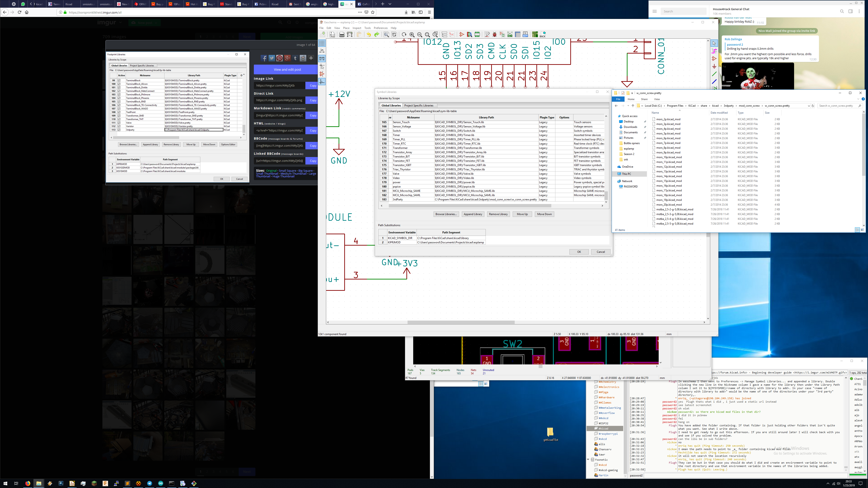Screen dimensions: 868x488
Task: Open the Symbol library browser icon
Action: click(469, 34)
